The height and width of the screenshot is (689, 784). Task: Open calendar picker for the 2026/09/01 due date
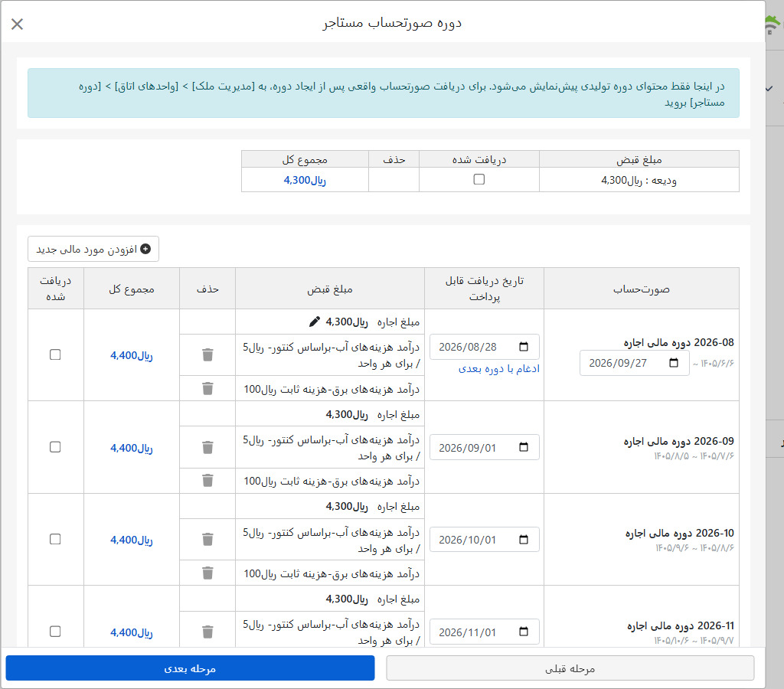pos(524,447)
